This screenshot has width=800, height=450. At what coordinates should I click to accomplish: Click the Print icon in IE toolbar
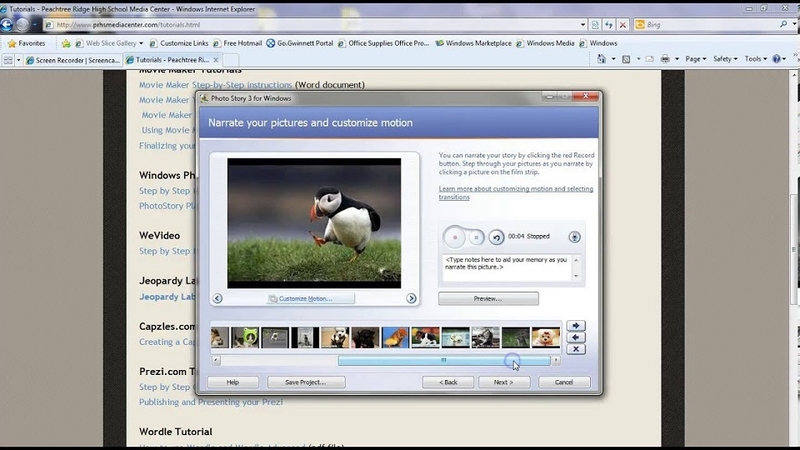pos(665,59)
